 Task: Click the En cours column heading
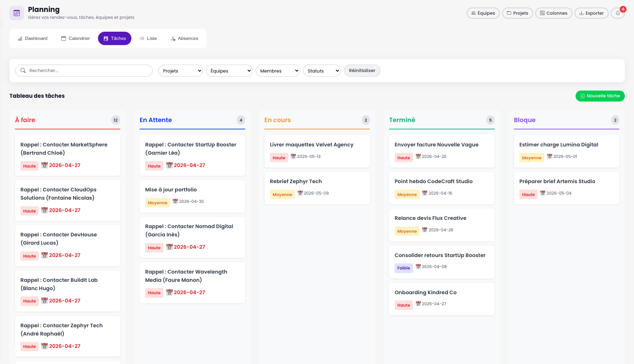[277, 120]
